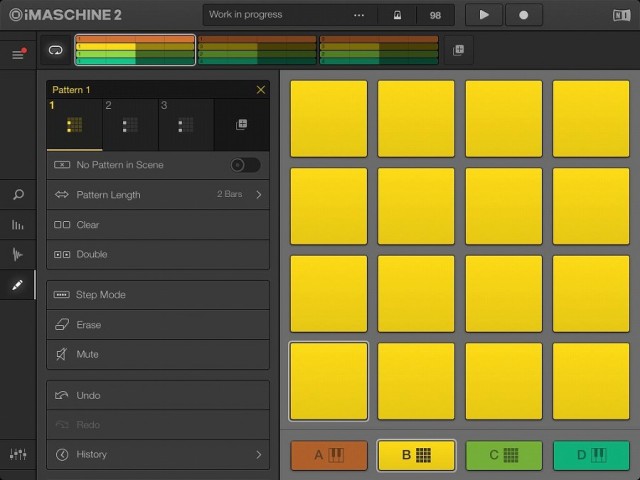Open the bars icon in the left sidebar
The image size is (640, 480).
click(x=18, y=224)
